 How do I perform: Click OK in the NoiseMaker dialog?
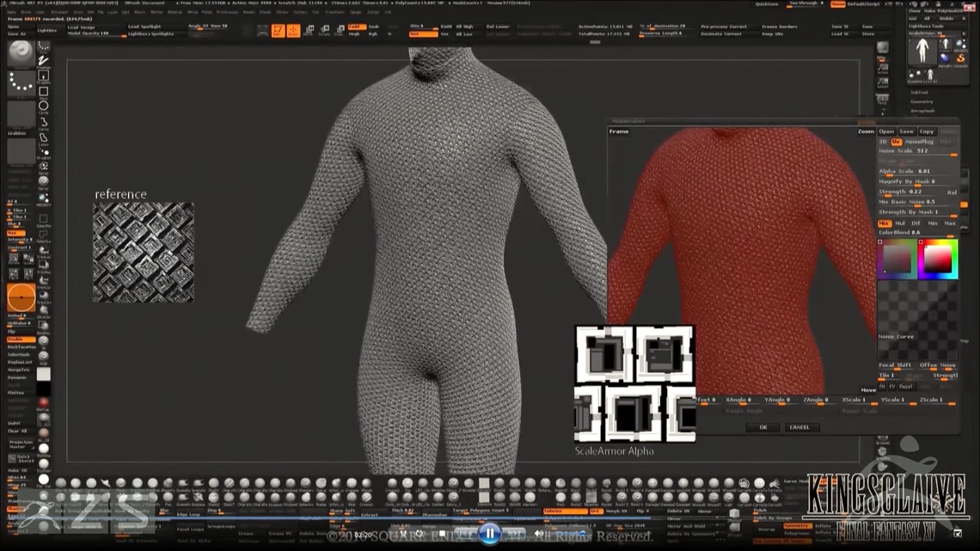click(763, 427)
